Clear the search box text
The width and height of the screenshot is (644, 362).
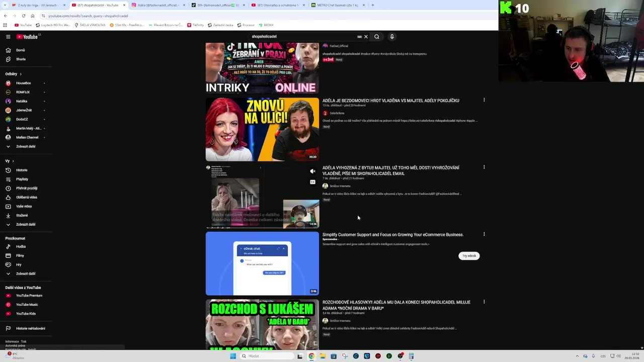click(x=366, y=37)
